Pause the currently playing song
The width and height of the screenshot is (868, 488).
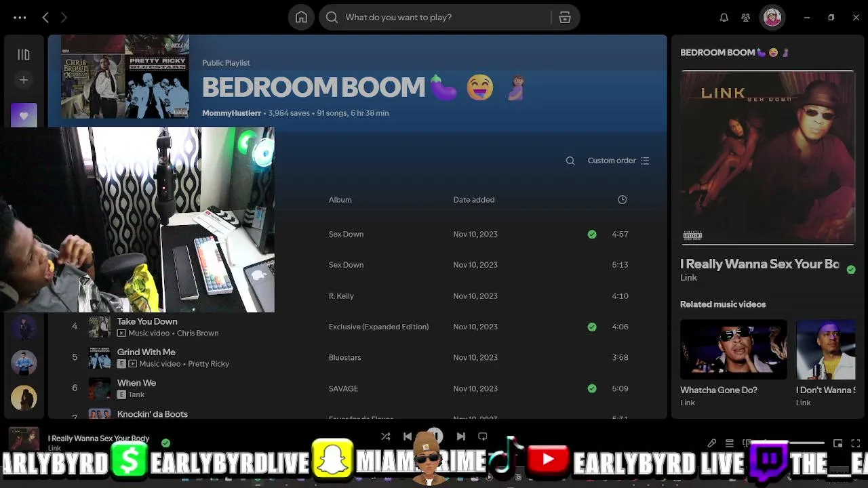click(435, 436)
